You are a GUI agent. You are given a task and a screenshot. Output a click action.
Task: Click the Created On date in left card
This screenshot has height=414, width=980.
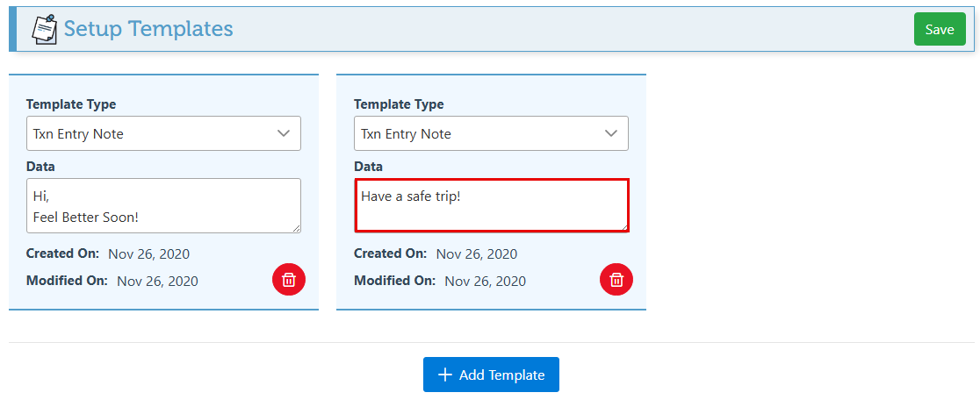pos(148,254)
